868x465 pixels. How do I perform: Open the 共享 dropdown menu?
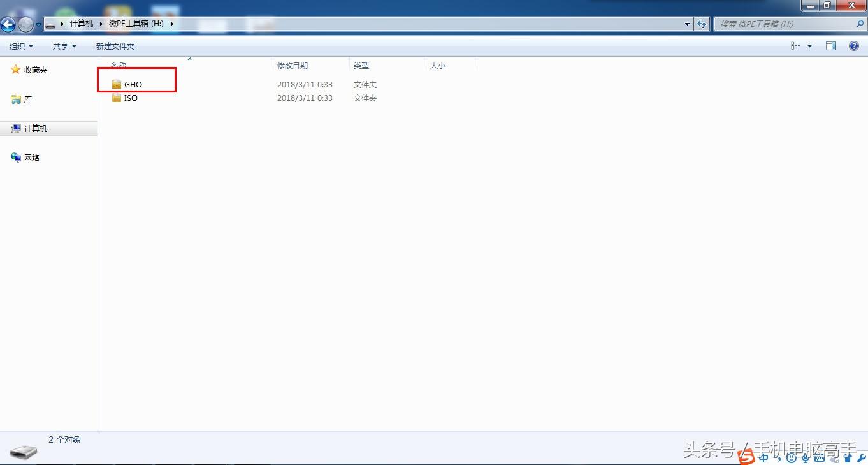point(64,46)
